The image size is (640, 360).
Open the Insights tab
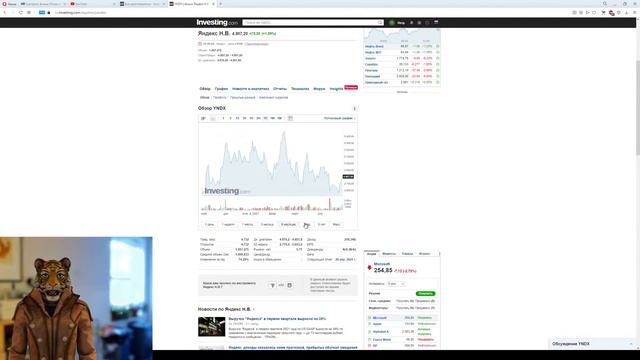336,89
